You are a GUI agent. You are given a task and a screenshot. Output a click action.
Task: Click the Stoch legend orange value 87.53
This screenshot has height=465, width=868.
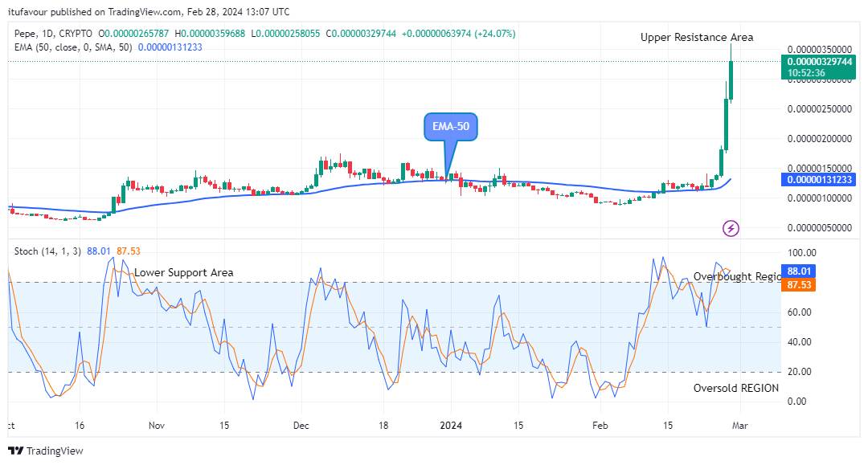point(129,251)
